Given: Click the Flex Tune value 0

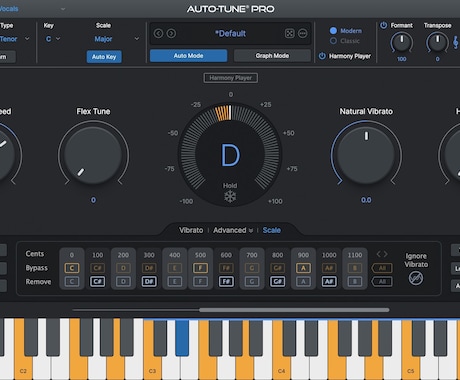Looking at the screenshot, I should (x=93, y=200).
